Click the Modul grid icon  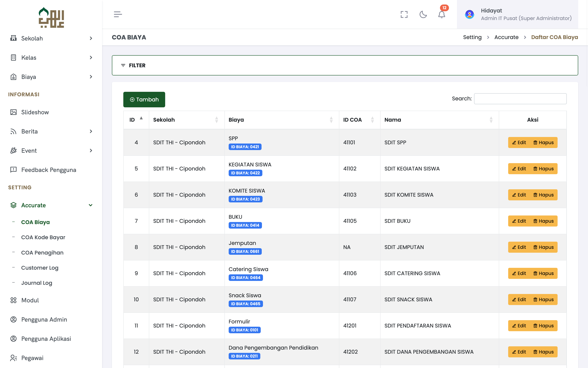click(13, 300)
